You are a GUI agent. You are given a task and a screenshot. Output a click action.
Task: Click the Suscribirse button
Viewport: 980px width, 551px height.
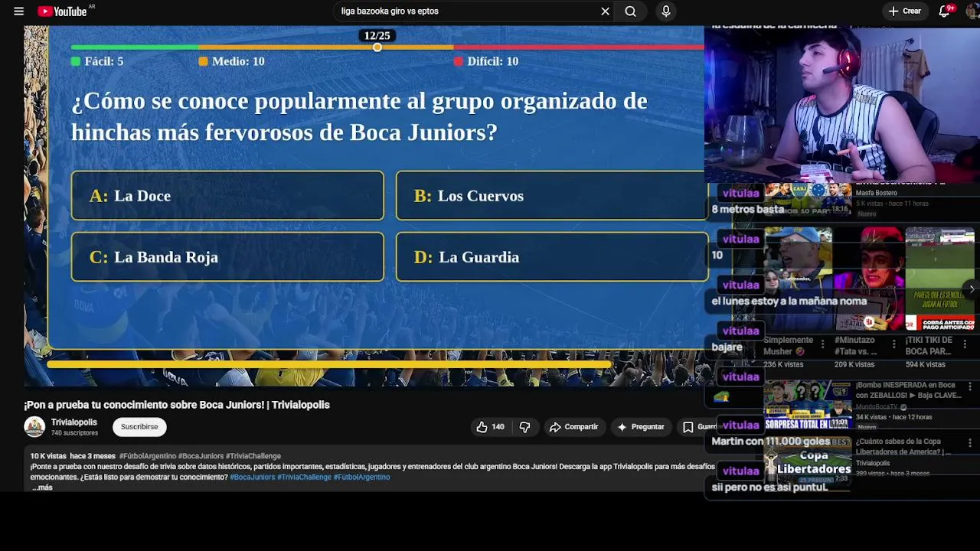[x=139, y=427]
